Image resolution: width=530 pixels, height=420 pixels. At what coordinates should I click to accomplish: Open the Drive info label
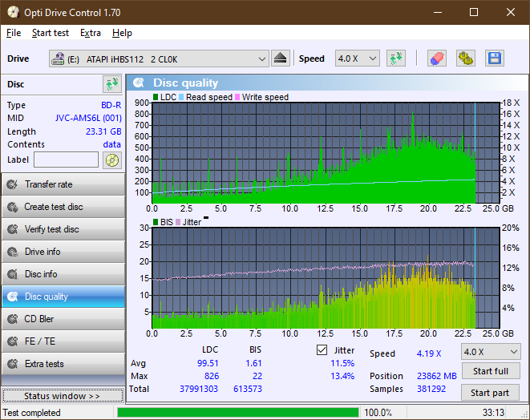42,252
